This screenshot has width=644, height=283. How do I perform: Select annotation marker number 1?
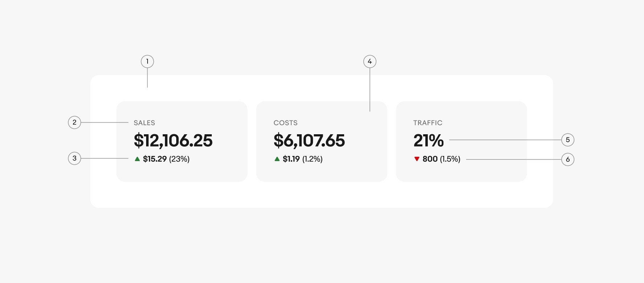(x=147, y=62)
